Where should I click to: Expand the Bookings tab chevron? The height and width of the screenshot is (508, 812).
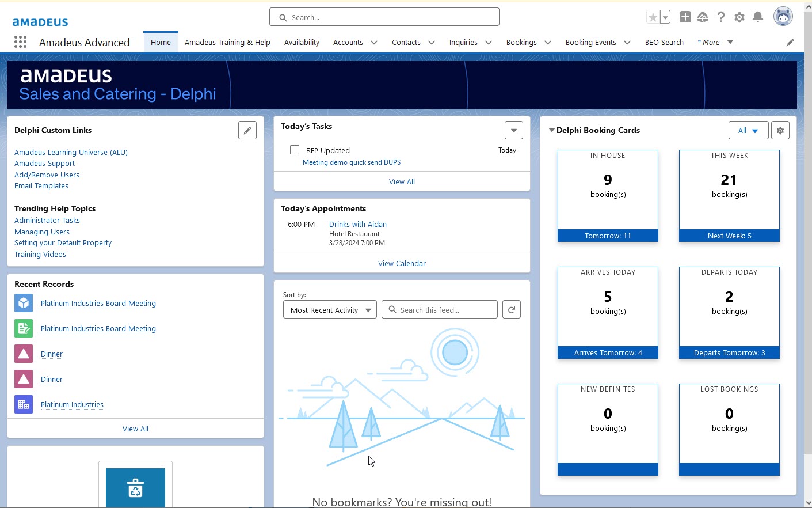pyautogui.click(x=548, y=43)
